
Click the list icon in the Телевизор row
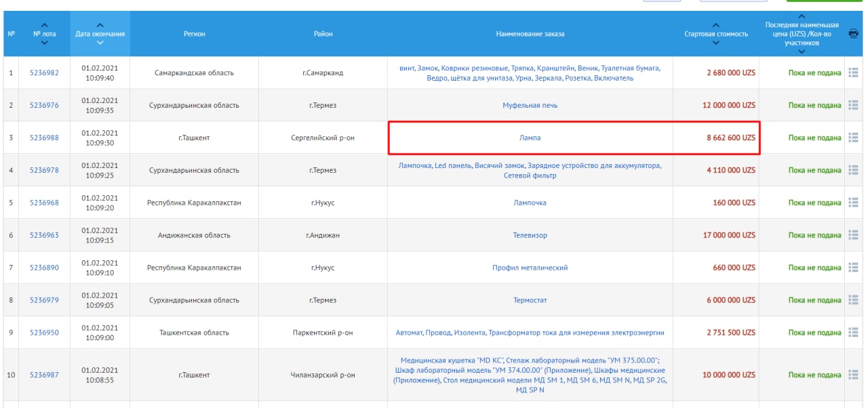click(x=853, y=235)
